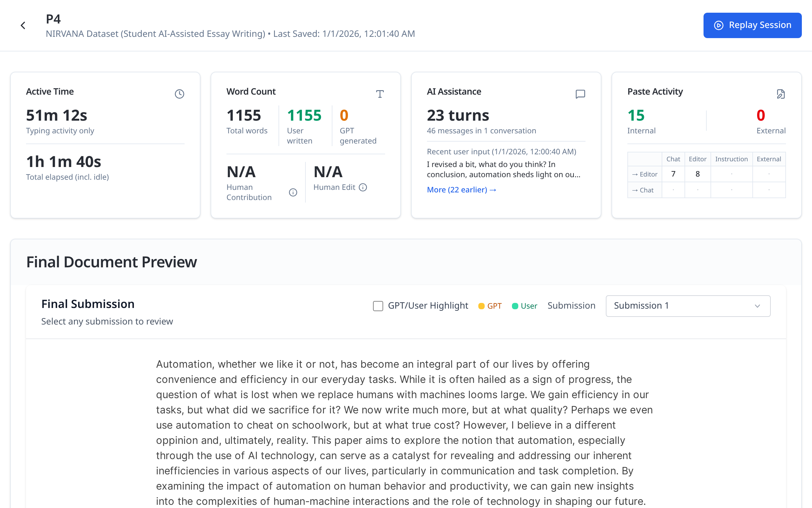Click the orange 0 GPT generated figure
The height and width of the screenshot is (508, 812).
pyautogui.click(x=344, y=115)
